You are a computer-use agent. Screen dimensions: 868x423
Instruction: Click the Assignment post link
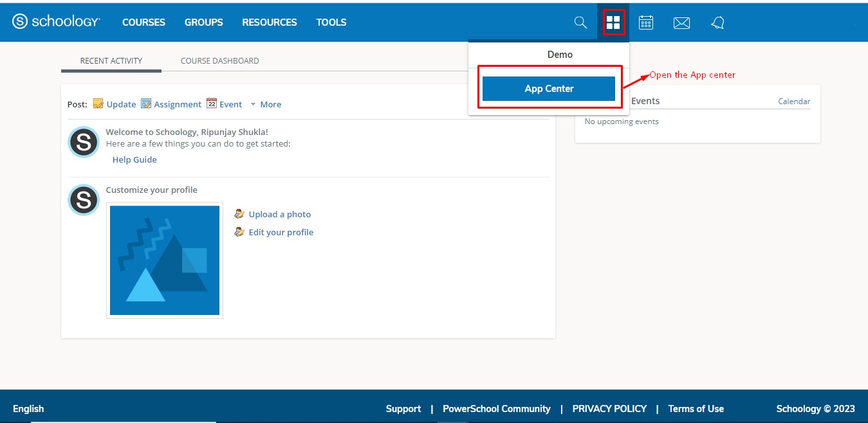pyautogui.click(x=178, y=104)
